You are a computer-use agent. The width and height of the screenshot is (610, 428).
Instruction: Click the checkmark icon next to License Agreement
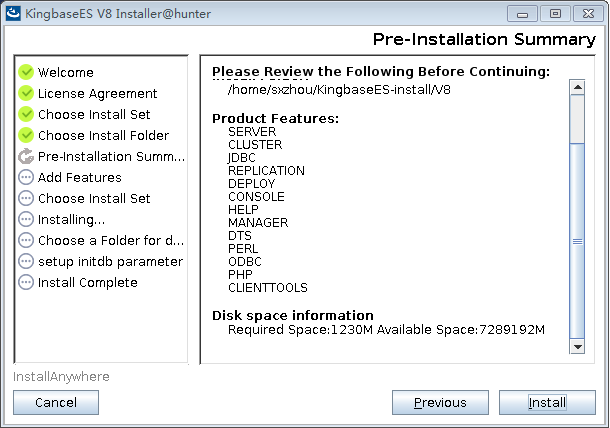click(26, 93)
